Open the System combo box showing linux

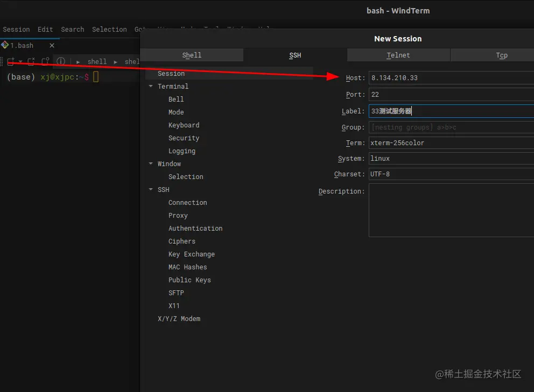(451, 159)
